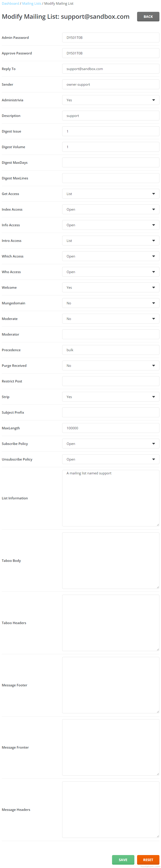Image resolution: width=161 pixels, height=868 pixels.
Task: Open the Moderate dropdown
Action: click(110, 319)
